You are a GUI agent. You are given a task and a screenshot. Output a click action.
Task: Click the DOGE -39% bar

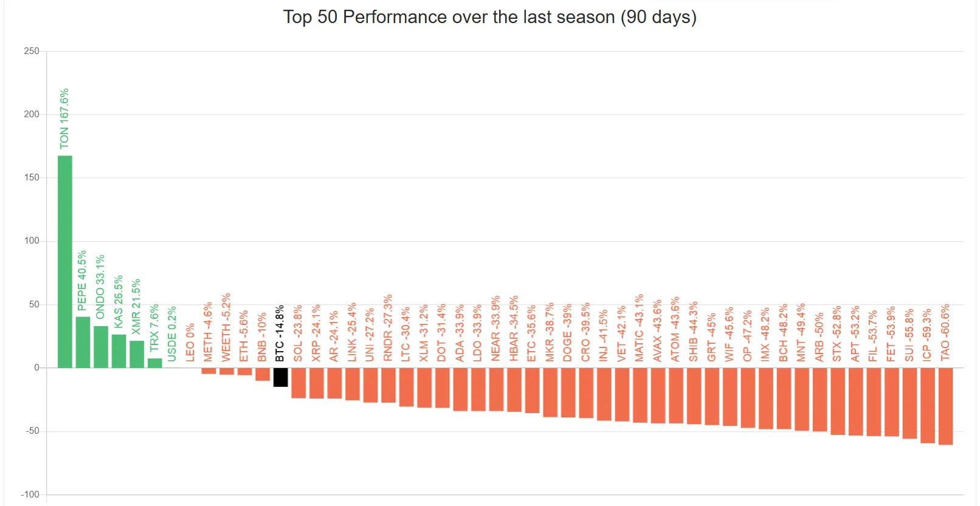pos(568,393)
